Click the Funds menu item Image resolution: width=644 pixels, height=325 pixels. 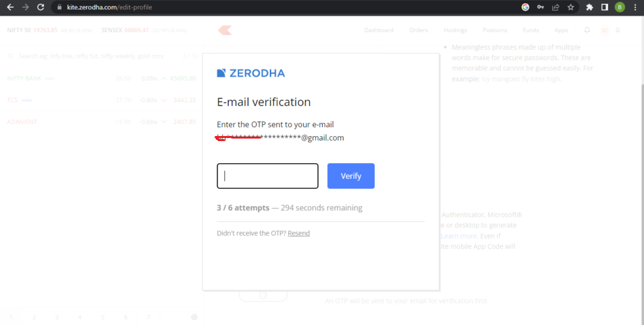(x=531, y=30)
